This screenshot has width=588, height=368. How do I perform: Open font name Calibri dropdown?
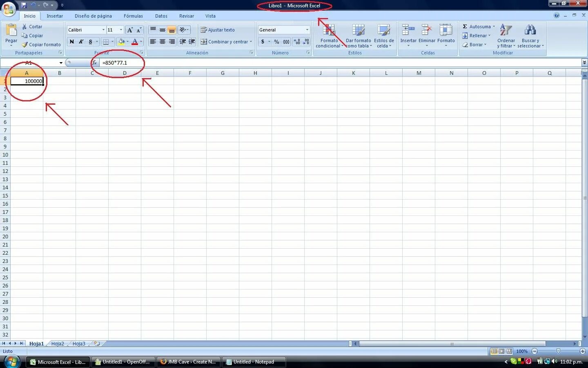(103, 30)
